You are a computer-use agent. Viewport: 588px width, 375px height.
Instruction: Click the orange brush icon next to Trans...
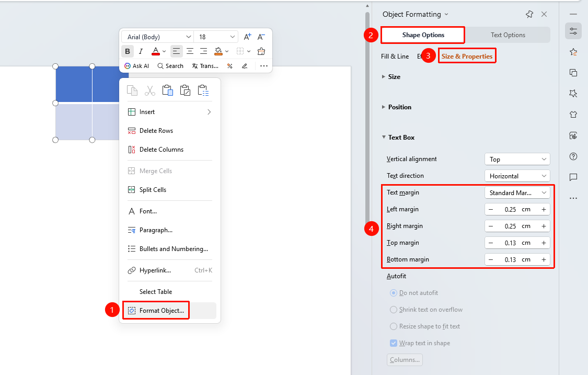230,66
